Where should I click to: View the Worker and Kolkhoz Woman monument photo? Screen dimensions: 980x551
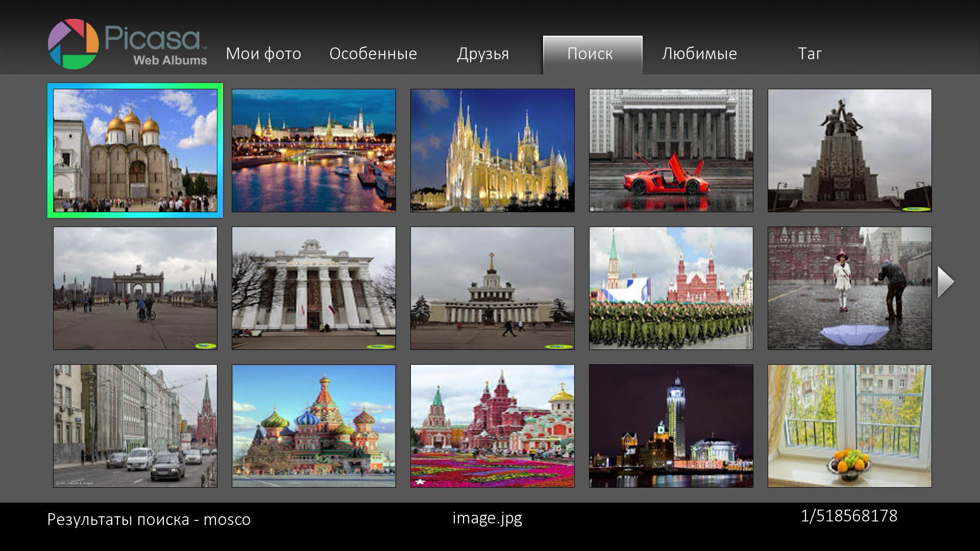tap(850, 151)
